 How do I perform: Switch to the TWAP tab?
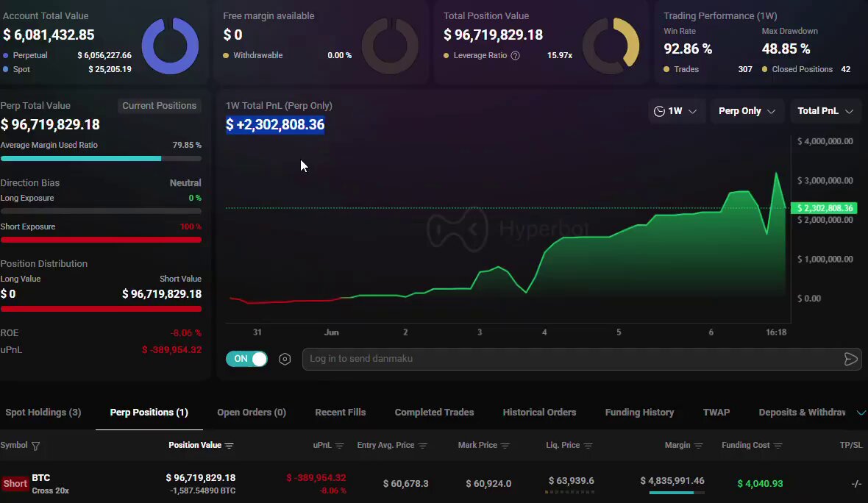point(716,413)
